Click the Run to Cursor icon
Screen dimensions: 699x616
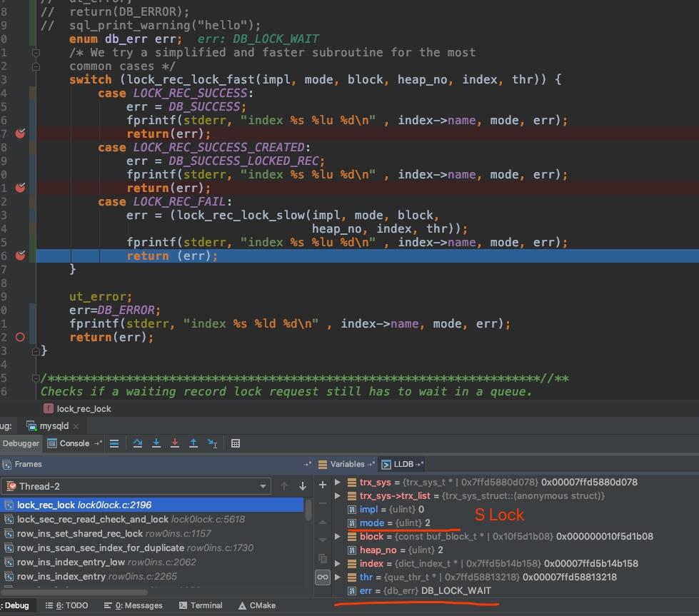click(212, 443)
